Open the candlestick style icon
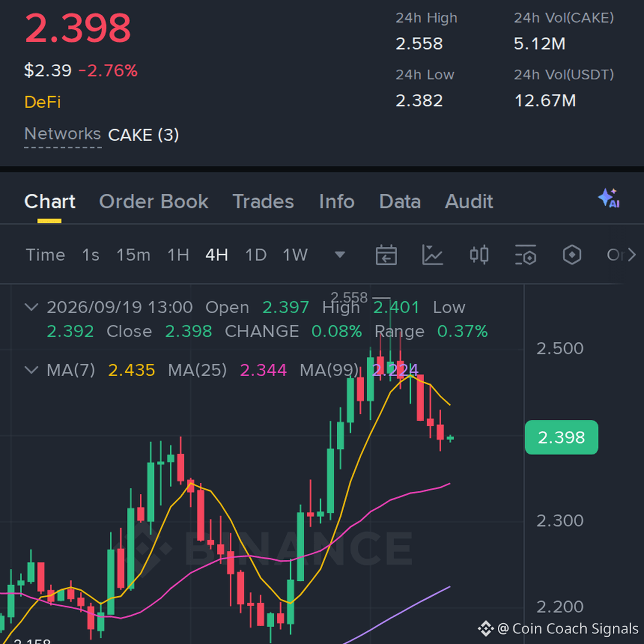 [479, 255]
